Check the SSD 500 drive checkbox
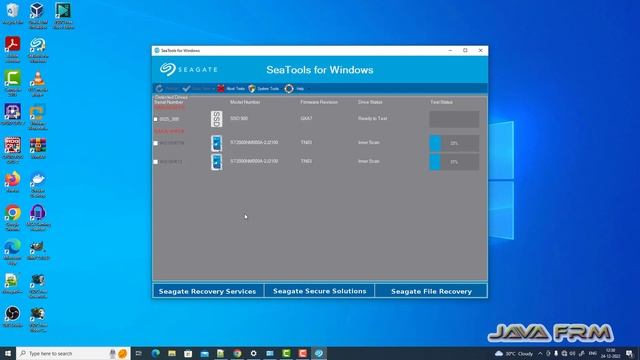The width and height of the screenshot is (640, 360). [156, 119]
